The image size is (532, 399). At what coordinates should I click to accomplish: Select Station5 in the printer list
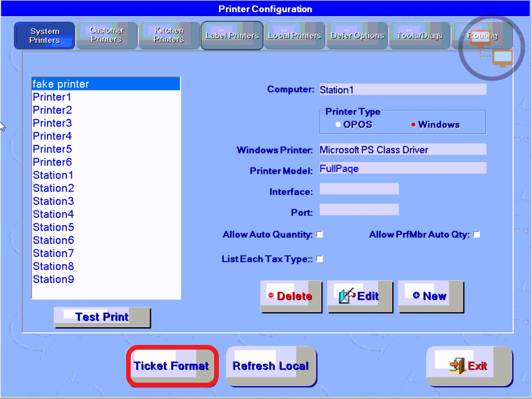click(x=106, y=227)
